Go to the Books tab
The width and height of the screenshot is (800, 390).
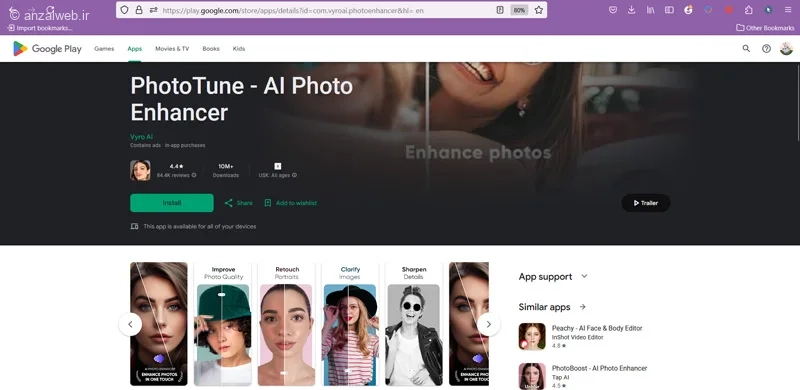(211, 48)
